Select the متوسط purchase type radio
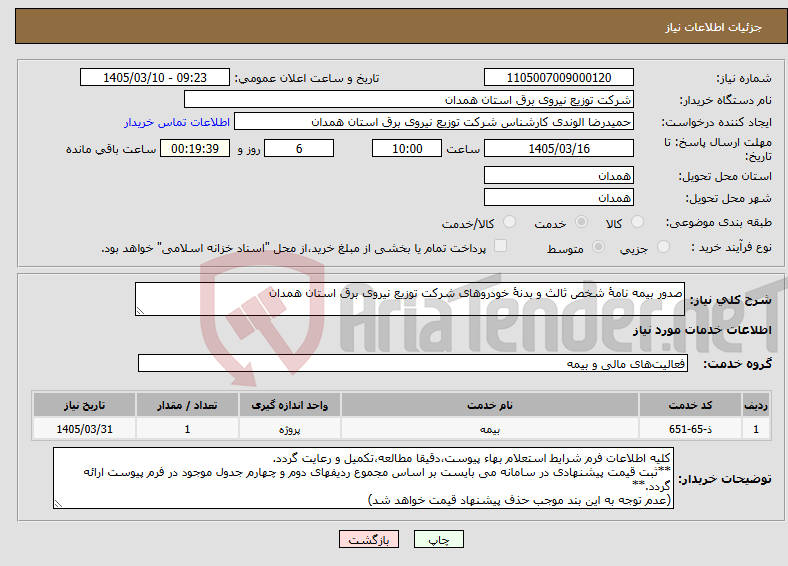The height and width of the screenshot is (566, 788). [x=598, y=246]
